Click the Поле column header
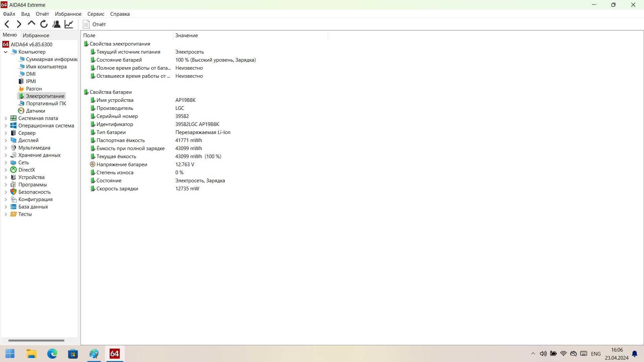 point(127,35)
